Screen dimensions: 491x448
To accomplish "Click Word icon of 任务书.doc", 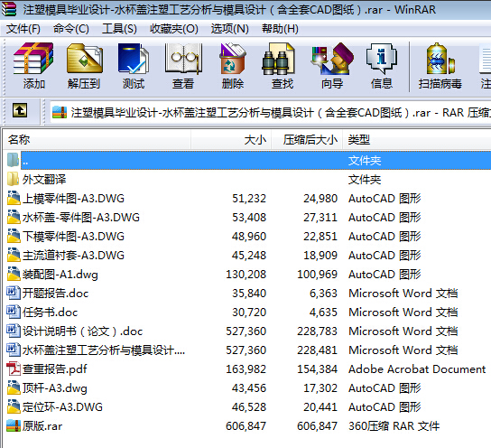I will (14, 312).
